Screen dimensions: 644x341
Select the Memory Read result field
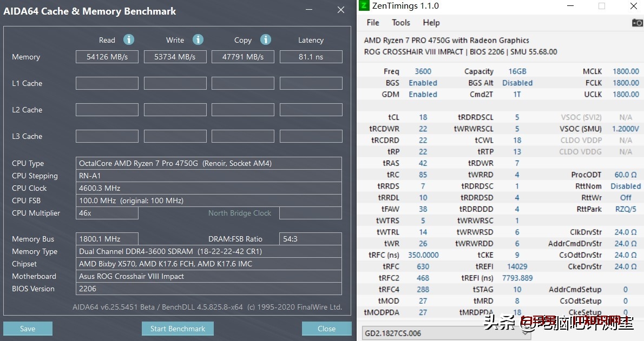pos(107,57)
